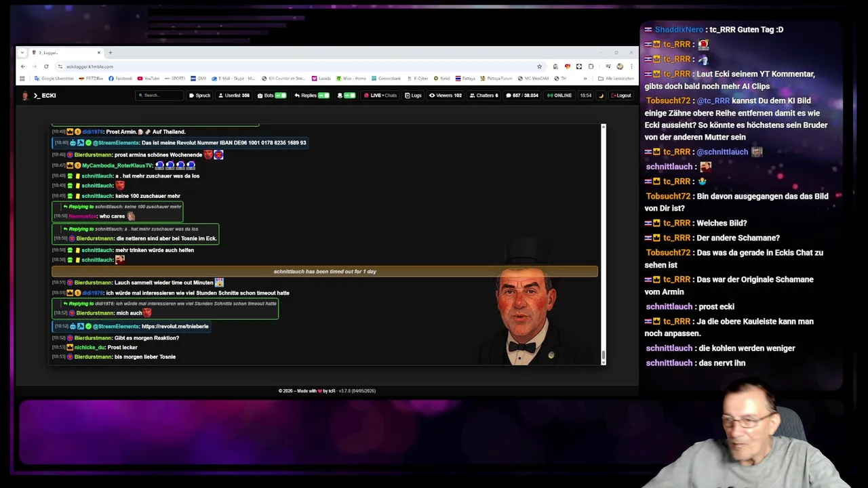Click the wrench badge in the 18:52 StreamElements row
868x488 pixels.
(x=81, y=327)
